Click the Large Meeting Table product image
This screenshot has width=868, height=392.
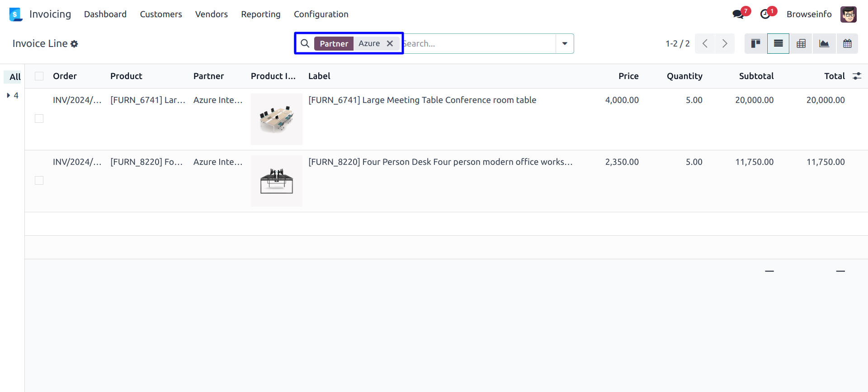tap(276, 119)
